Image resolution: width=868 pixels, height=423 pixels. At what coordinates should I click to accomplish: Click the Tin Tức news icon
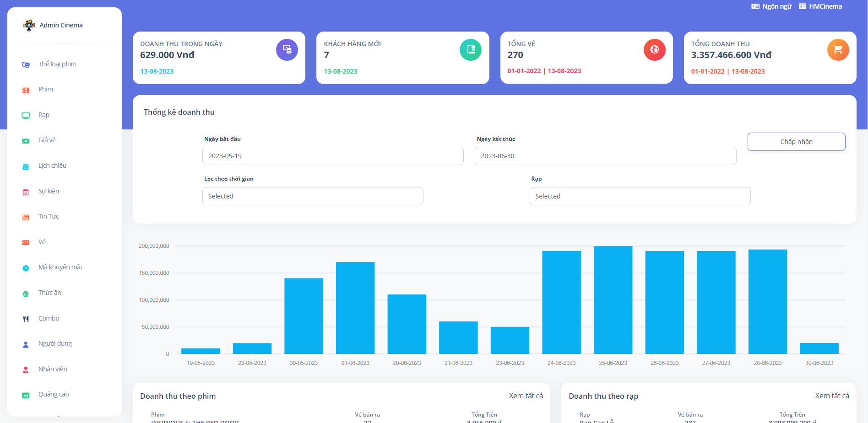click(26, 217)
